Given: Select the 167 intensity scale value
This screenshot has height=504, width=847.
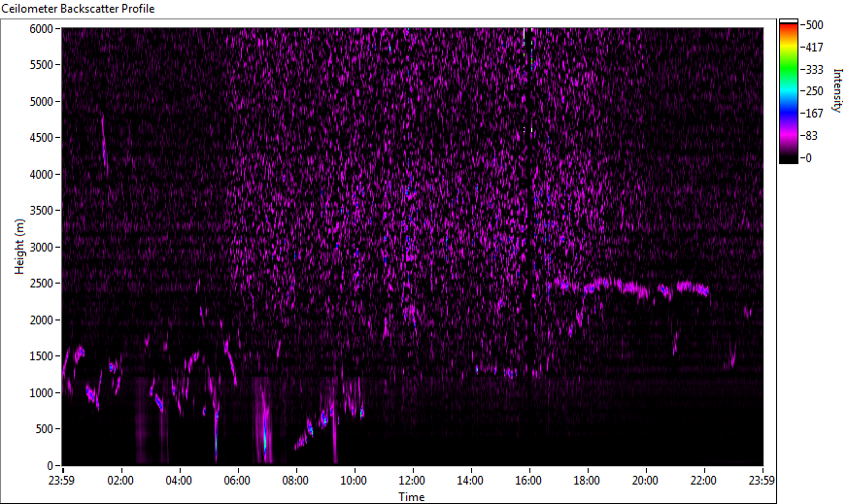Looking at the screenshot, I should pyautogui.click(x=814, y=114).
